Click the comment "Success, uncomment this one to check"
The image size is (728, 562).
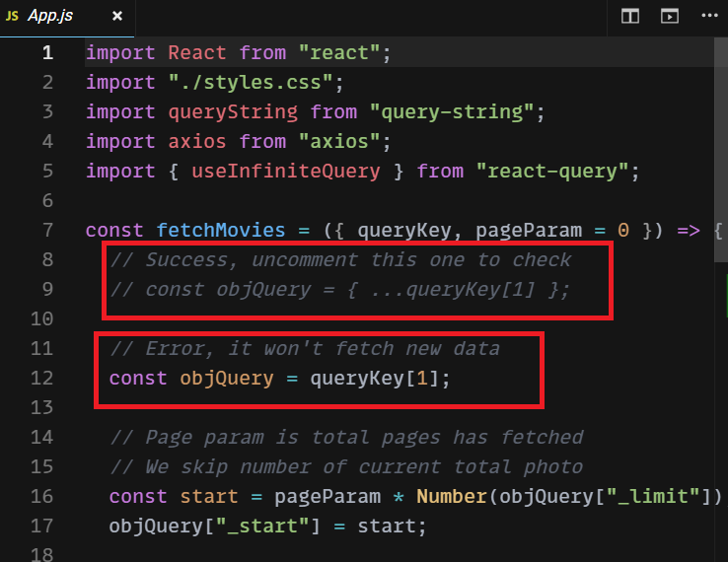tap(340, 260)
